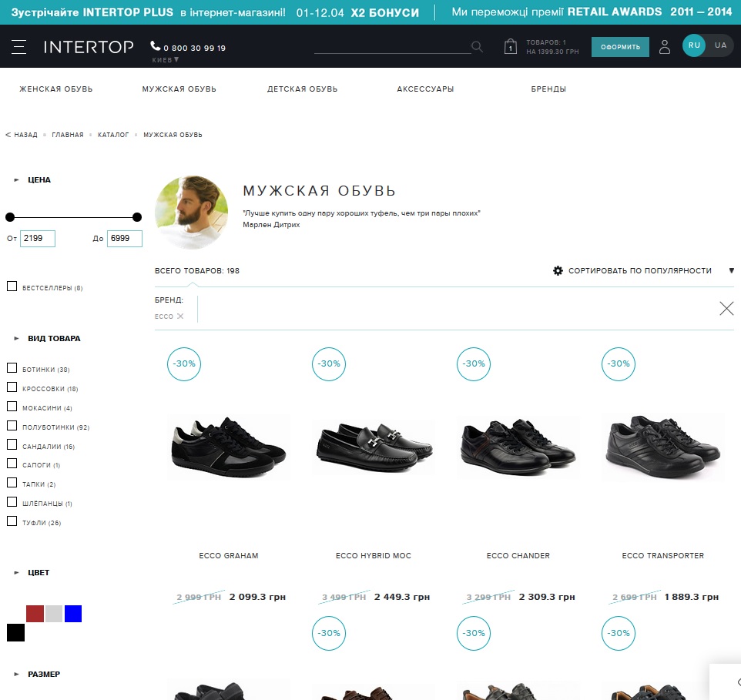Switch language to RU

point(694,45)
